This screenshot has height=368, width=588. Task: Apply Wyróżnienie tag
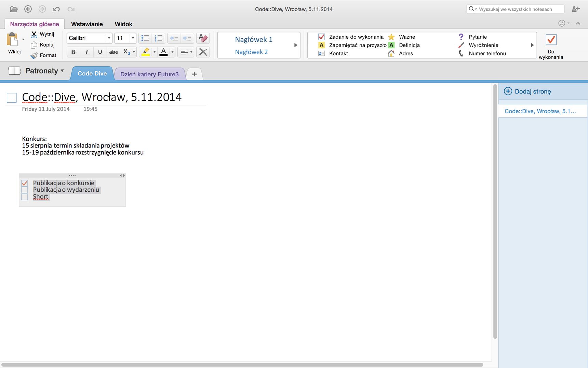tap(478, 45)
